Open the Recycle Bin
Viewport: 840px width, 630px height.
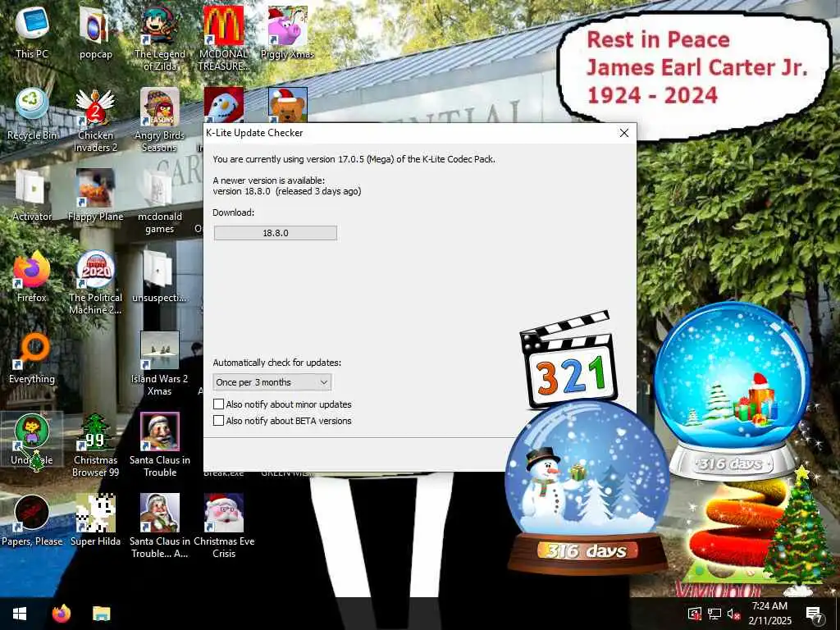tap(32, 113)
